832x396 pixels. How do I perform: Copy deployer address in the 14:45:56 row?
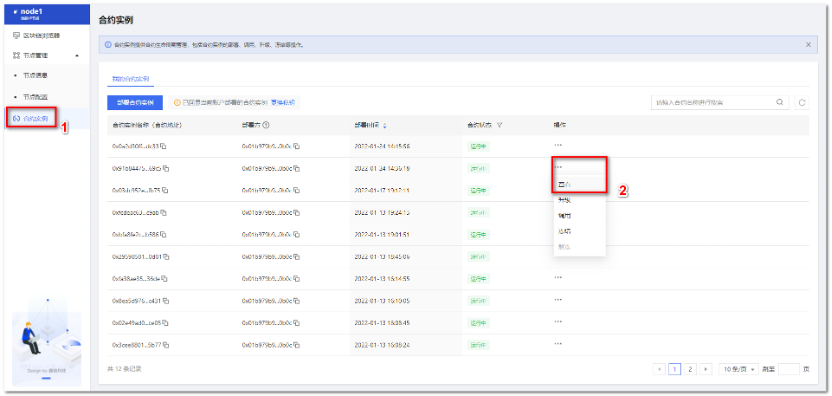coord(297,146)
